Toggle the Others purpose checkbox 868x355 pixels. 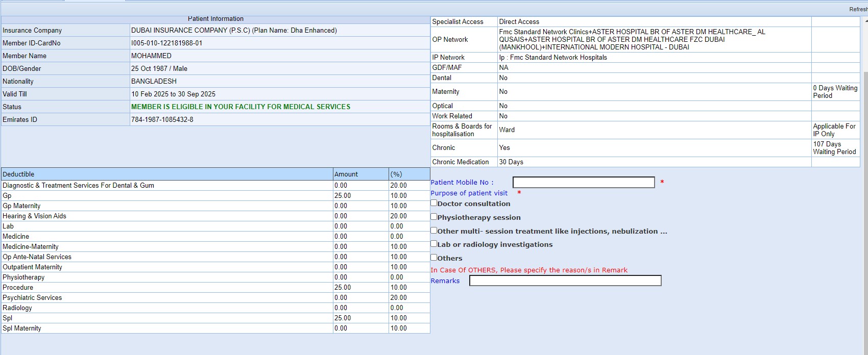click(x=434, y=258)
